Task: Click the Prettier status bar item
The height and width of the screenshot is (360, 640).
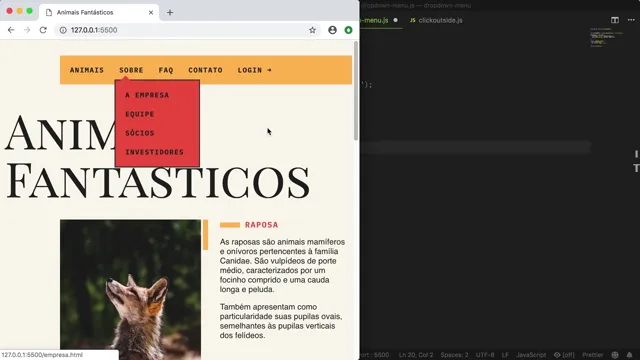Action: point(592,355)
